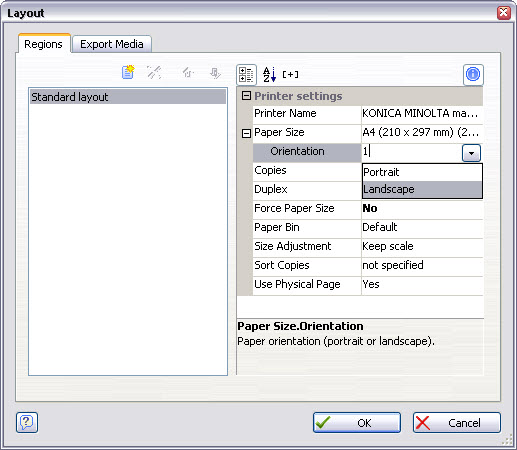Click the move layout up icon
517x450 pixels.
pos(188,72)
